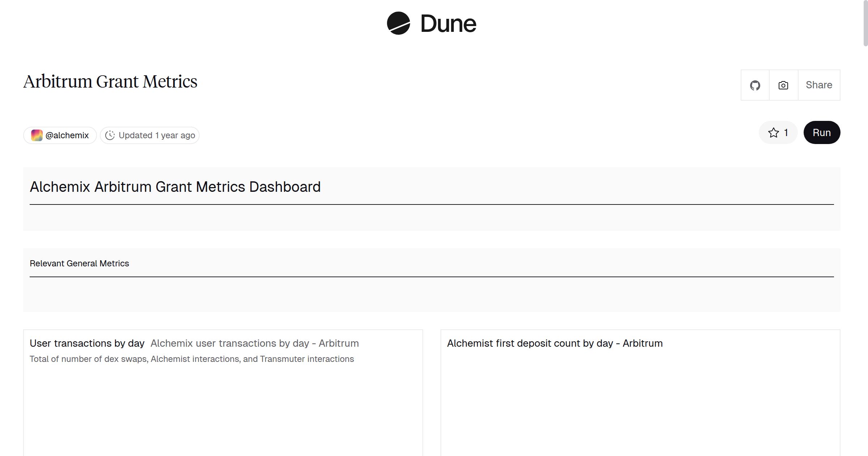The image size is (868, 456).
Task: Click the Arbitrum Grant Metrics page title
Action: tap(110, 81)
